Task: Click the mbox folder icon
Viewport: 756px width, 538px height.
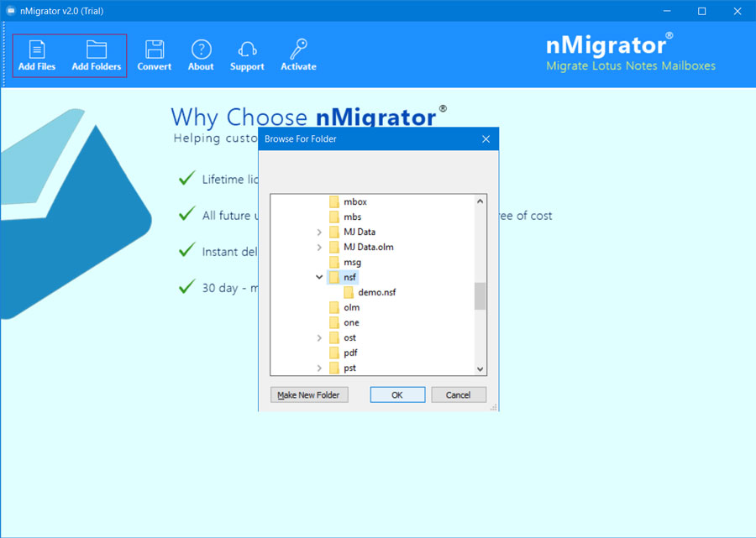Action: click(334, 201)
